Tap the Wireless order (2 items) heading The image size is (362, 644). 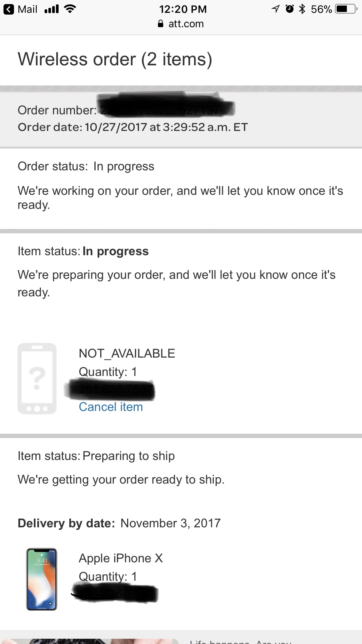click(x=115, y=59)
